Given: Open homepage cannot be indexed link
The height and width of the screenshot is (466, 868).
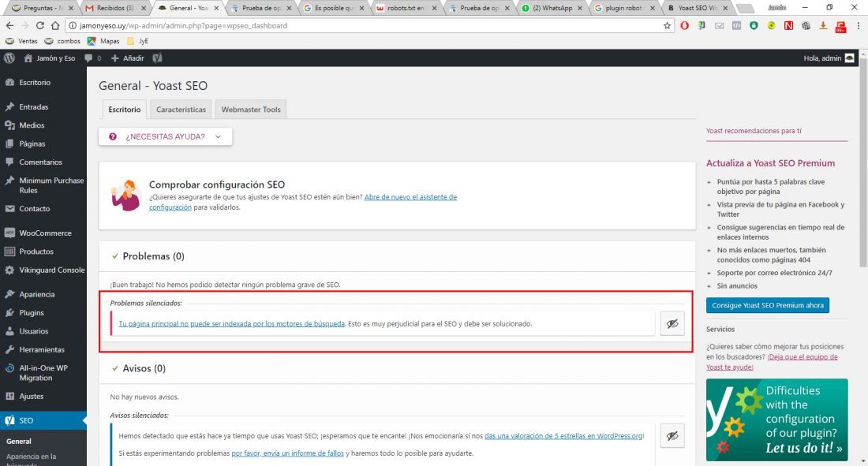Looking at the screenshot, I should pyautogui.click(x=231, y=324).
